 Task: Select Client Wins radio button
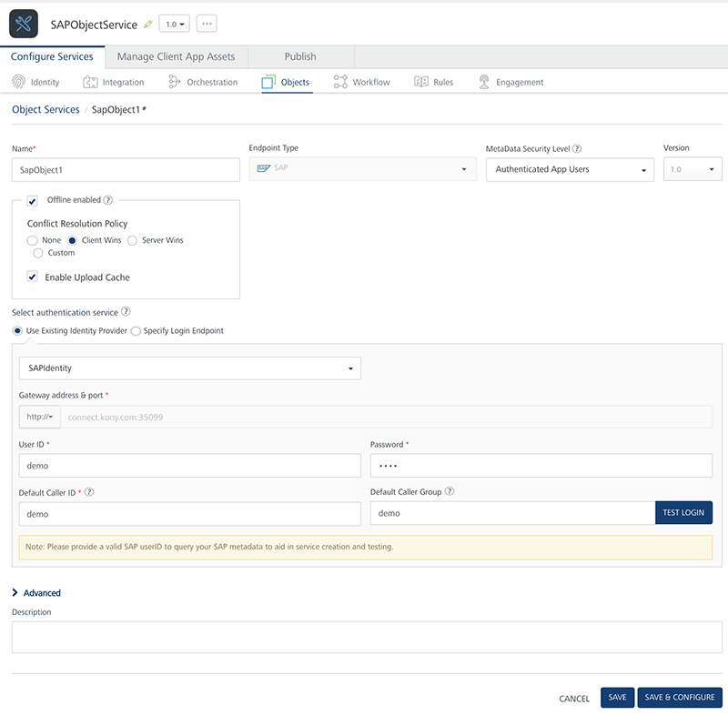coord(72,240)
